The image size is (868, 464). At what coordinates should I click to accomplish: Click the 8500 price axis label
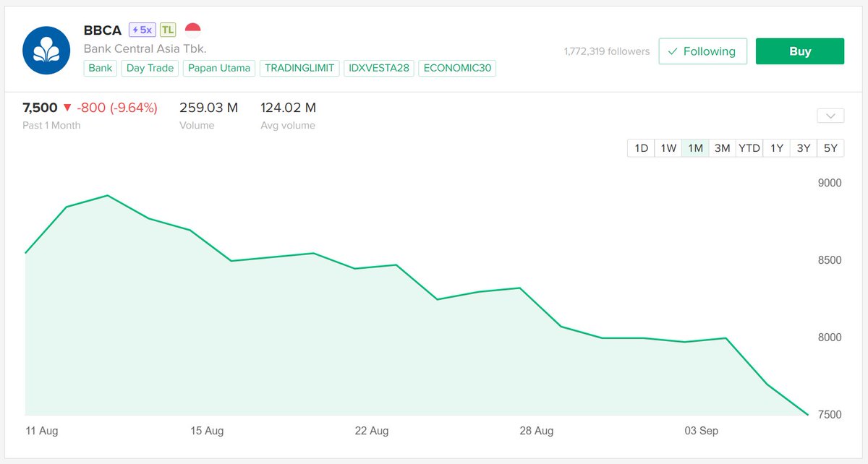(830, 260)
